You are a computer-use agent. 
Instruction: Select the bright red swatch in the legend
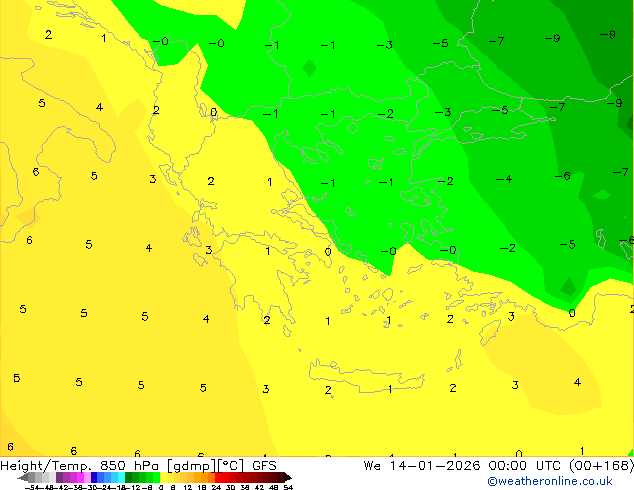218,477
